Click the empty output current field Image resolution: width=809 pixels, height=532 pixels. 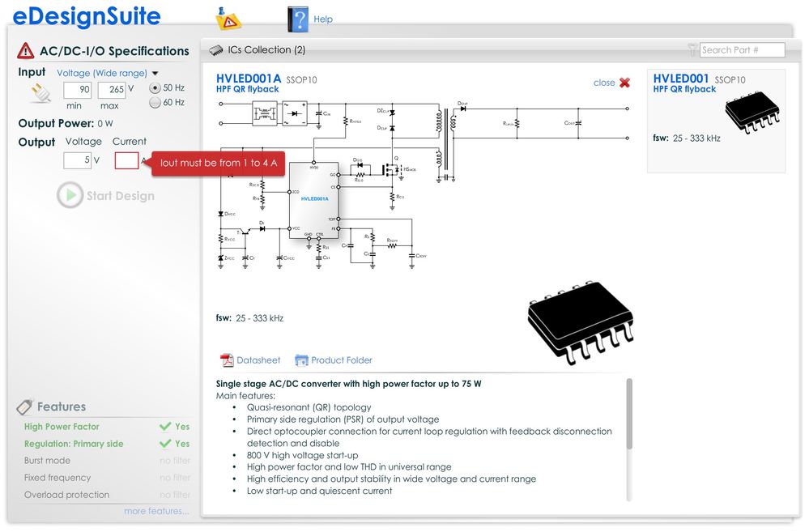(126, 160)
